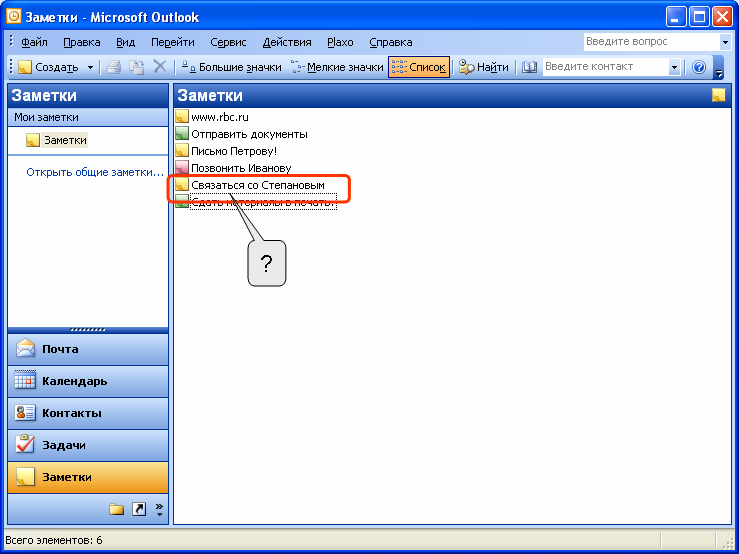Toggle the List view button
The image size is (739, 554).
(419, 67)
